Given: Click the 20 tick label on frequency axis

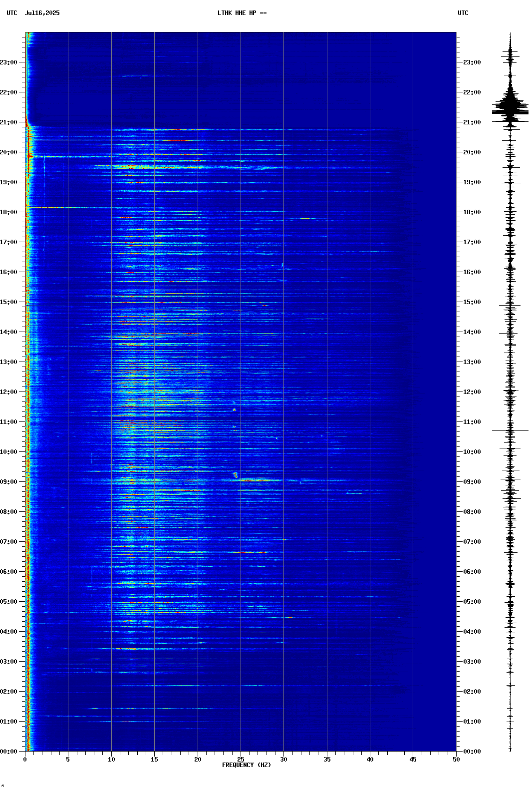Looking at the screenshot, I should point(198,760).
